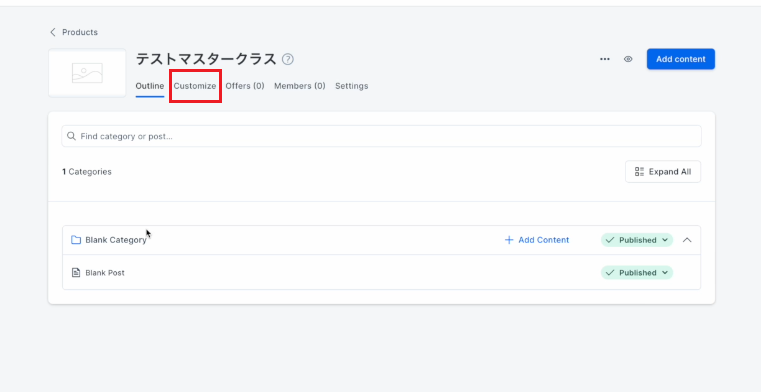Viewport: 761px width, 392px height.
Task: Click the Blank Post document icon
Action: tap(76, 273)
